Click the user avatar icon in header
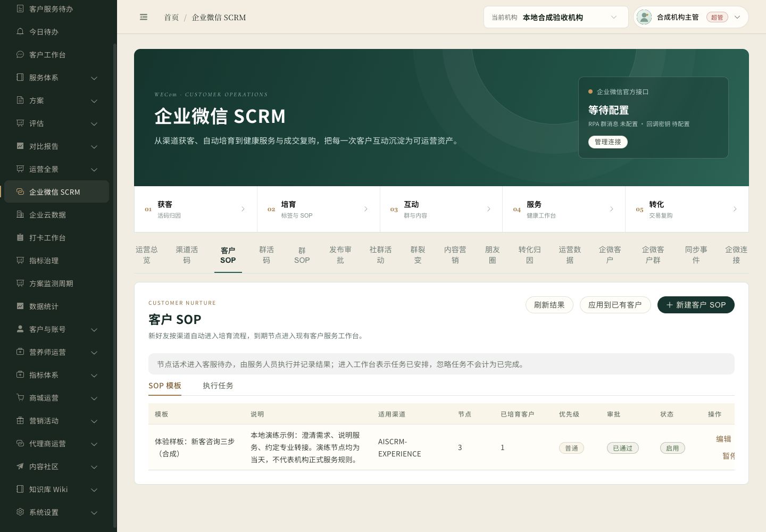The width and height of the screenshot is (766, 532). (644, 17)
